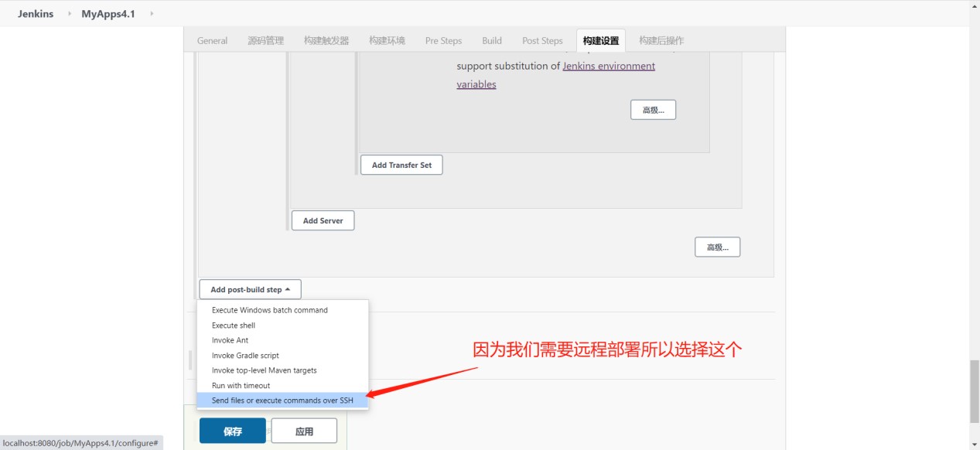Switch to the Pre Steps tab
The height and width of the screenshot is (450, 980).
click(442, 40)
